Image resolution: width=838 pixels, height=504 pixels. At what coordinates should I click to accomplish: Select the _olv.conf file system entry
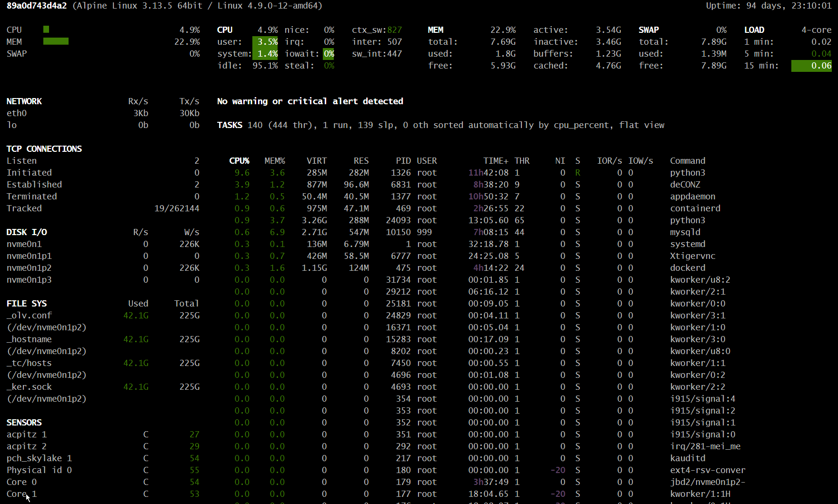[103, 316]
